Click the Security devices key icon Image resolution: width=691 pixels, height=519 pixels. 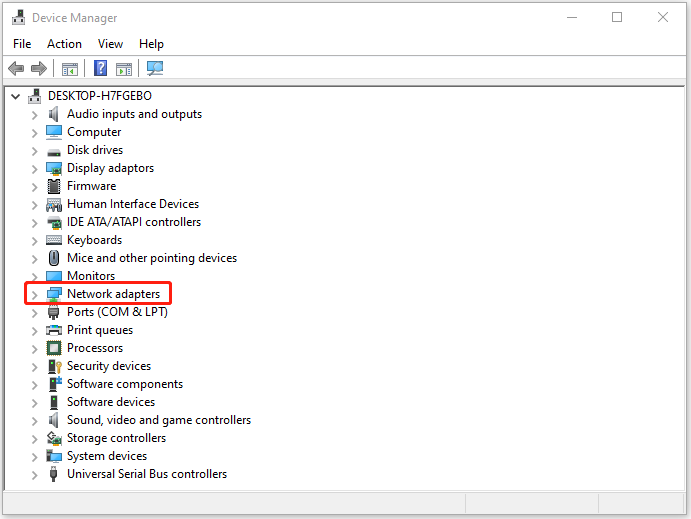(55, 367)
